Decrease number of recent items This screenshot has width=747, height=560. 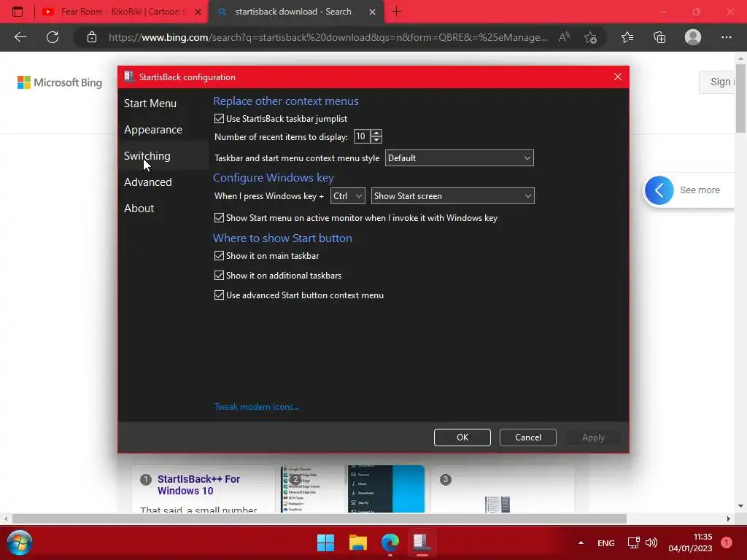[376, 140]
